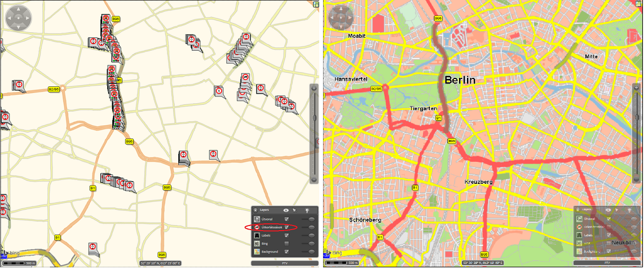Uncheck Labels visibility in right map's panel
This screenshot has height=269, width=644.
tap(609, 234)
